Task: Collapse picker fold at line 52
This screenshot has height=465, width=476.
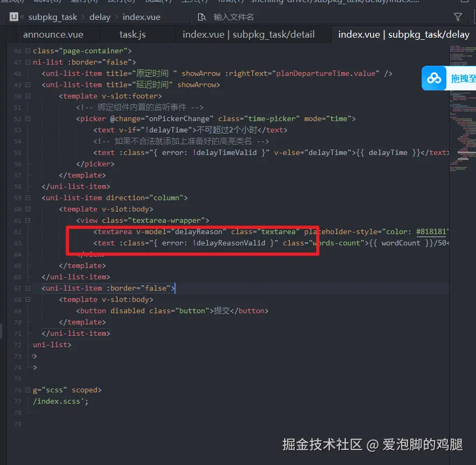Action: coord(27,118)
